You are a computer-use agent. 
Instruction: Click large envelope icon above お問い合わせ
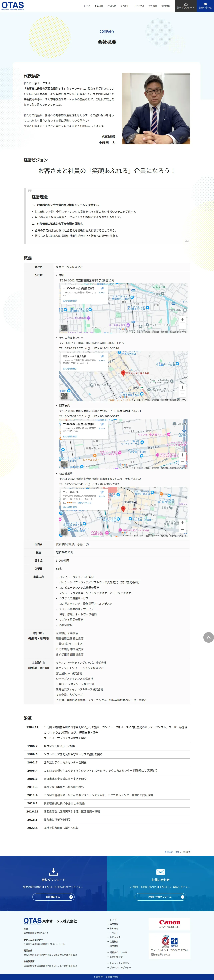[160, 872]
